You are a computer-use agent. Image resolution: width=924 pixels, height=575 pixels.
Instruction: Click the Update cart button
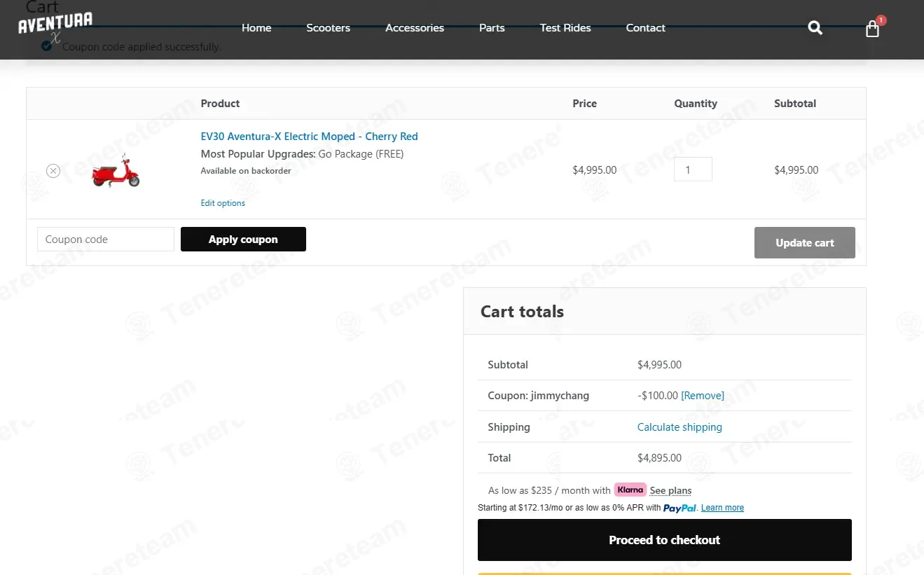(804, 242)
